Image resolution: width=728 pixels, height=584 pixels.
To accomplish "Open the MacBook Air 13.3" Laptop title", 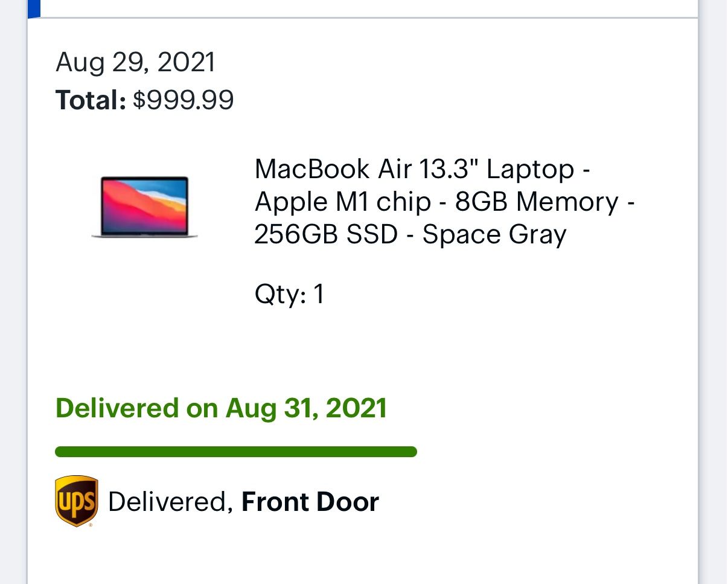I will (x=422, y=169).
